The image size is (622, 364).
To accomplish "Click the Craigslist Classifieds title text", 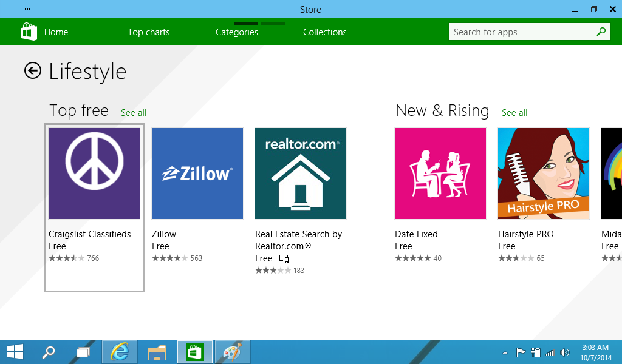I will pyautogui.click(x=90, y=234).
